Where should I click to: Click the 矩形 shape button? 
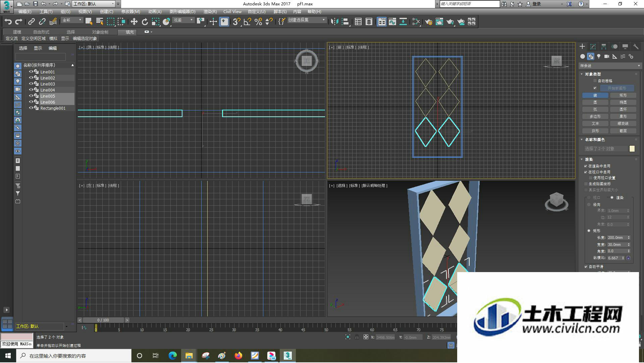click(x=623, y=95)
